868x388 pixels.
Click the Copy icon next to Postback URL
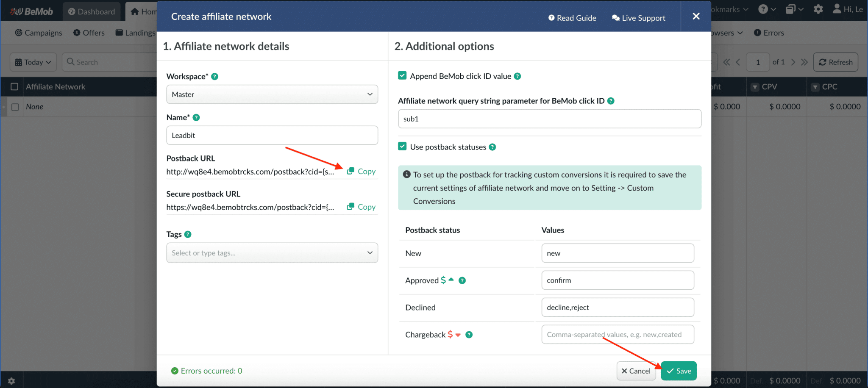pyautogui.click(x=351, y=171)
